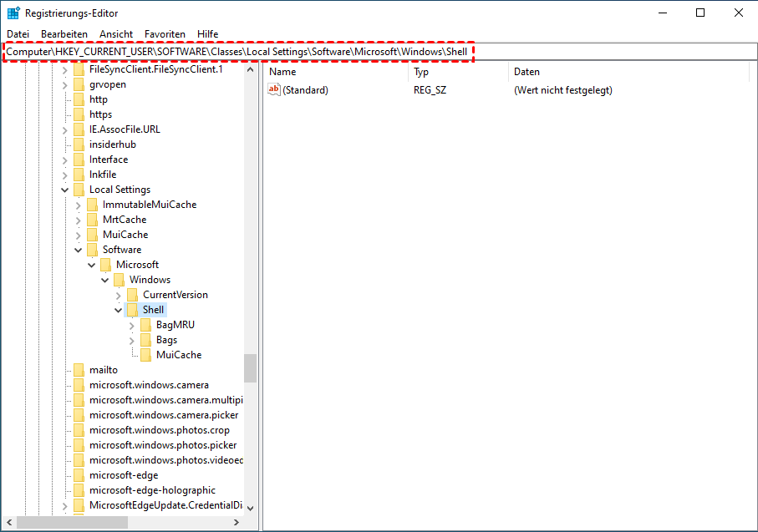Select the ImmutableMuiCache tree entry
Screen dimensions: 758x532
(150, 205)
